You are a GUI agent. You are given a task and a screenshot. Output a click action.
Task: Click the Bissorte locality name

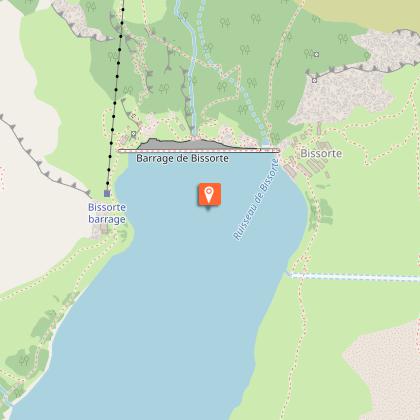321,153
